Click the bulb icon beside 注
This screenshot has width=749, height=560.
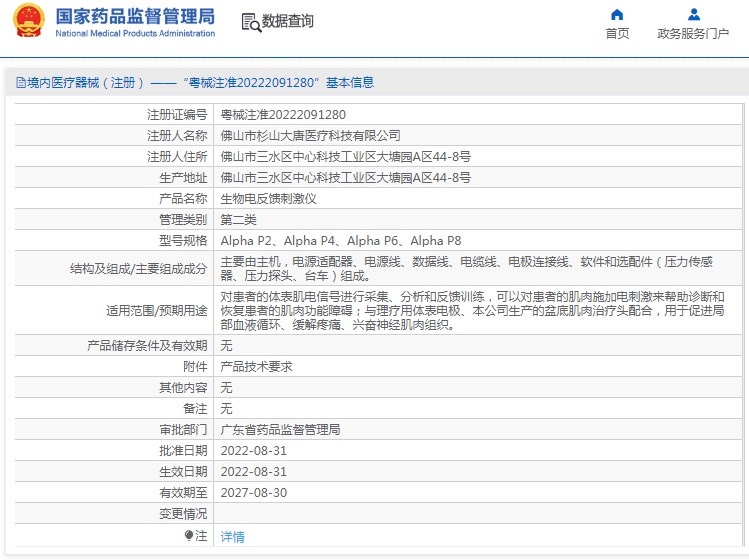[189, 536]
